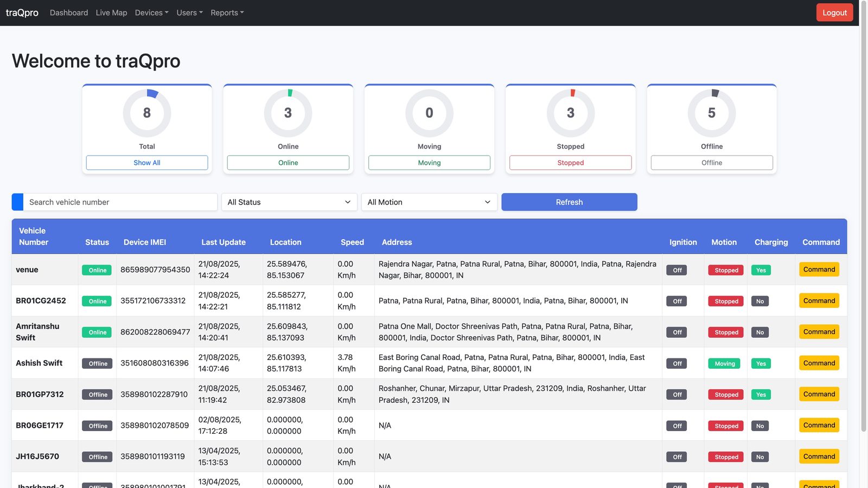Click the Offline count donut chart
Image resolution: width=868 pixels, height=488 pixels.
[712, 113]
